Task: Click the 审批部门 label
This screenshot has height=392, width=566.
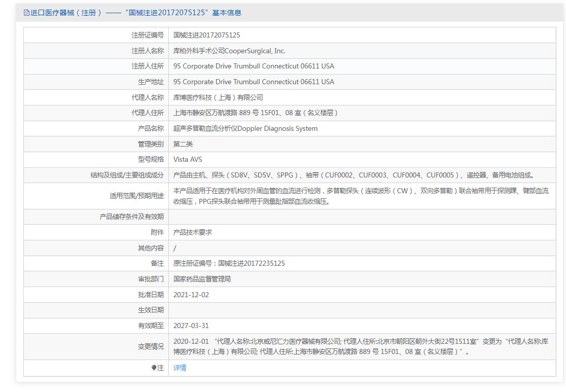Action: point(151,279)
